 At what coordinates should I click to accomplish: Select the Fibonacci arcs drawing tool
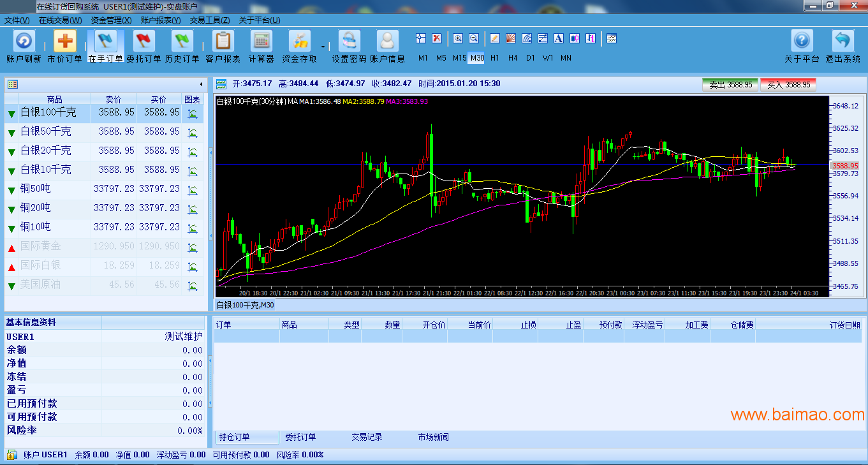coord(527,38)
